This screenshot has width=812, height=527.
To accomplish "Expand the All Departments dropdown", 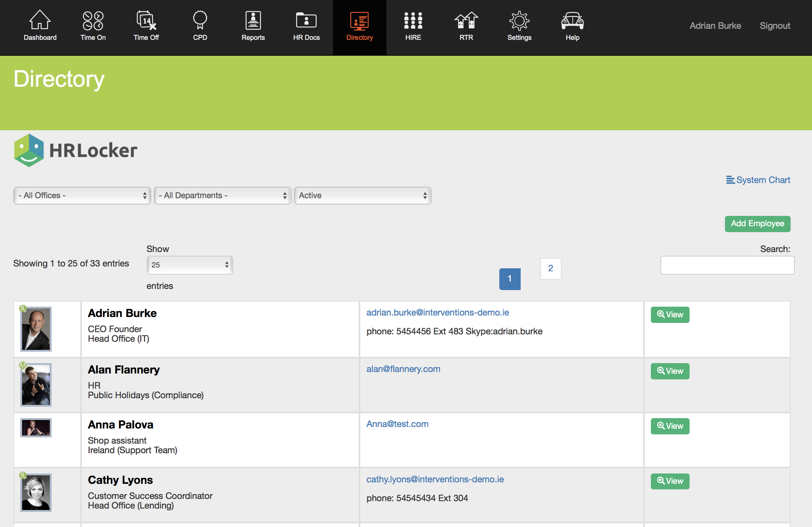I will pyautogui.click(x=222, y=196).
